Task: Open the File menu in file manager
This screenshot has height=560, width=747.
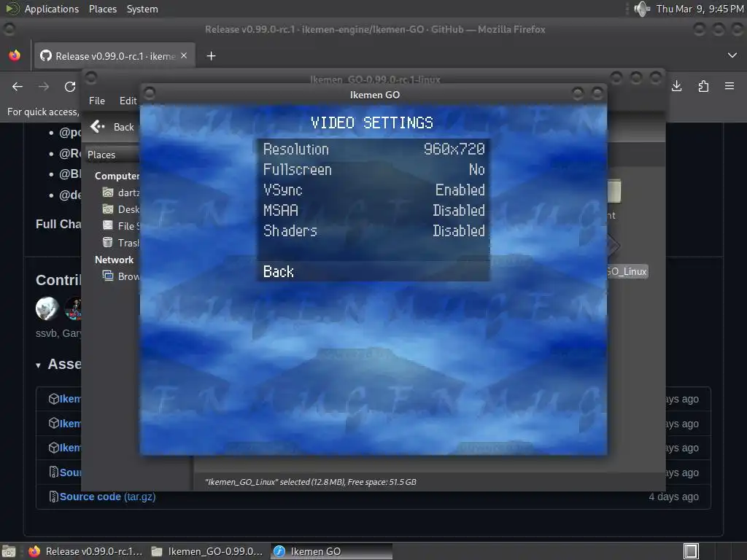Action: coord(97,101)
